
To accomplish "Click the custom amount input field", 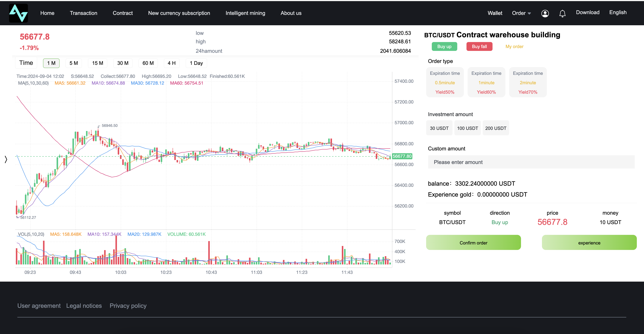I will (531, 162).
